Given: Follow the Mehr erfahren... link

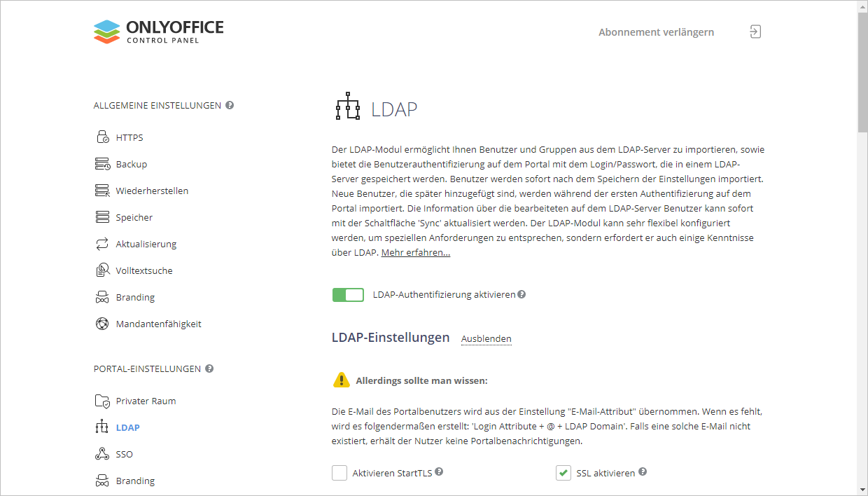Looking at the screenshot, I should 416,252.
